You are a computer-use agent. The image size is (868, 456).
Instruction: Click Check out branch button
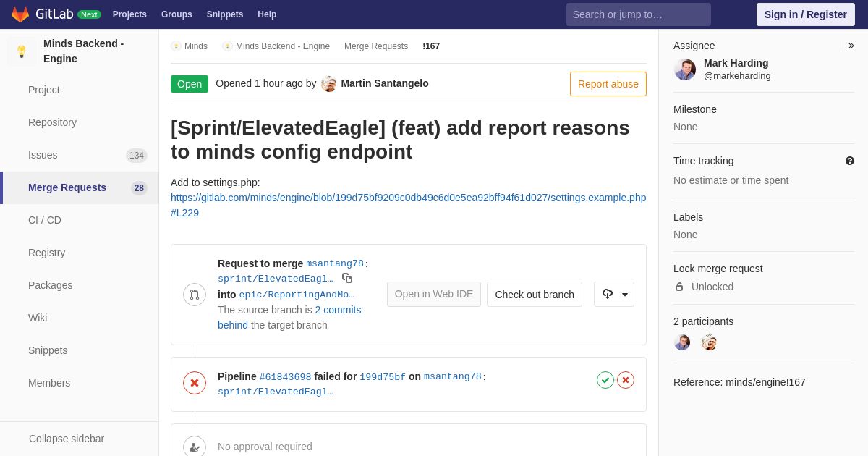[x=535, y=295]
